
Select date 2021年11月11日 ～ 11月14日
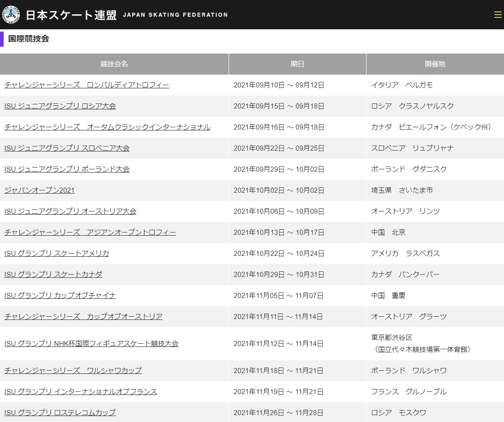(278, 316)
